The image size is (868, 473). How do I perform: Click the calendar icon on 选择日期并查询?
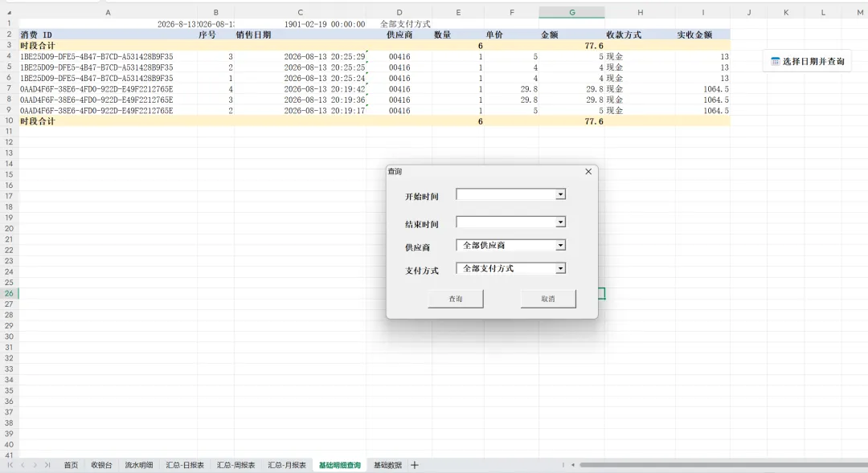tap(775, 61)
